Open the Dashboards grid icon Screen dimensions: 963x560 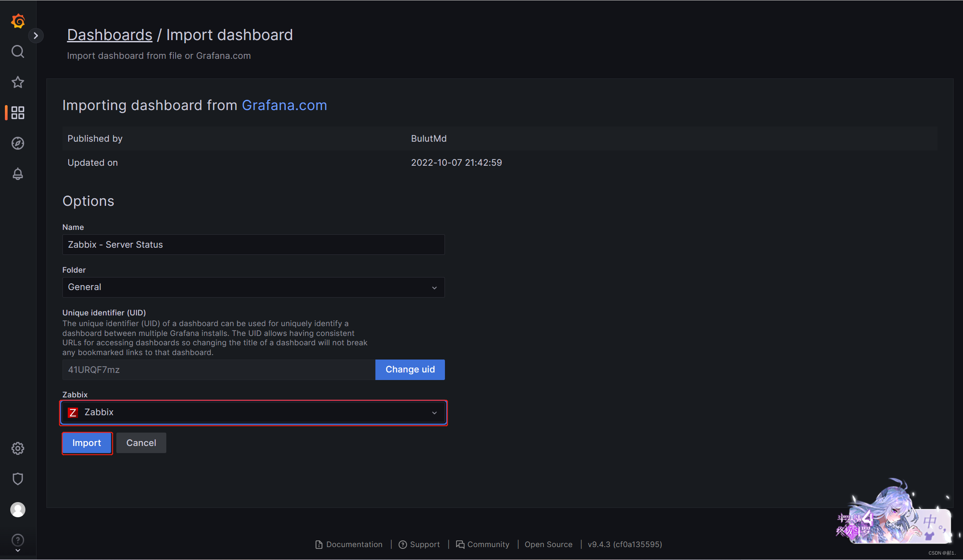pyautogui.click(x=18, y=113)
